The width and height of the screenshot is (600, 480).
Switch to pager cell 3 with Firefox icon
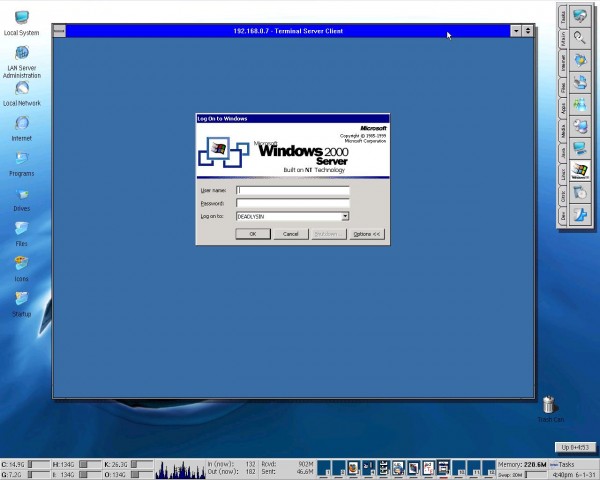pos(354,469)
